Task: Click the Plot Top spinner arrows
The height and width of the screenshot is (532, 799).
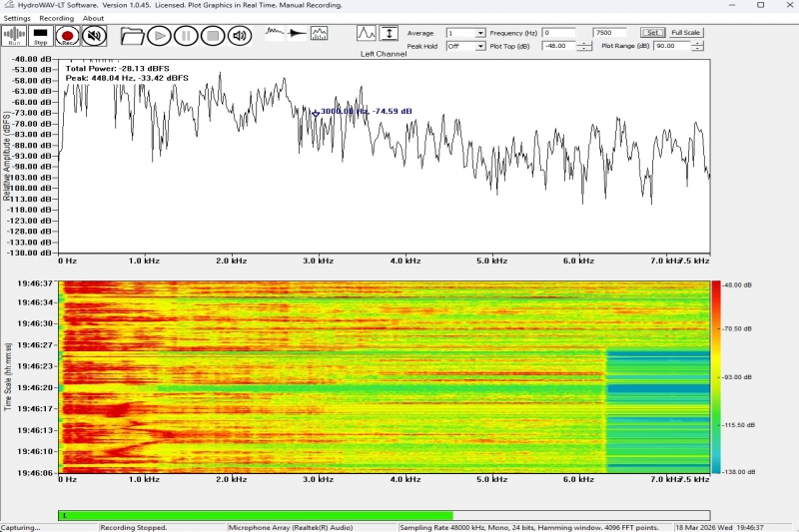Action: [x=584, y=46]
